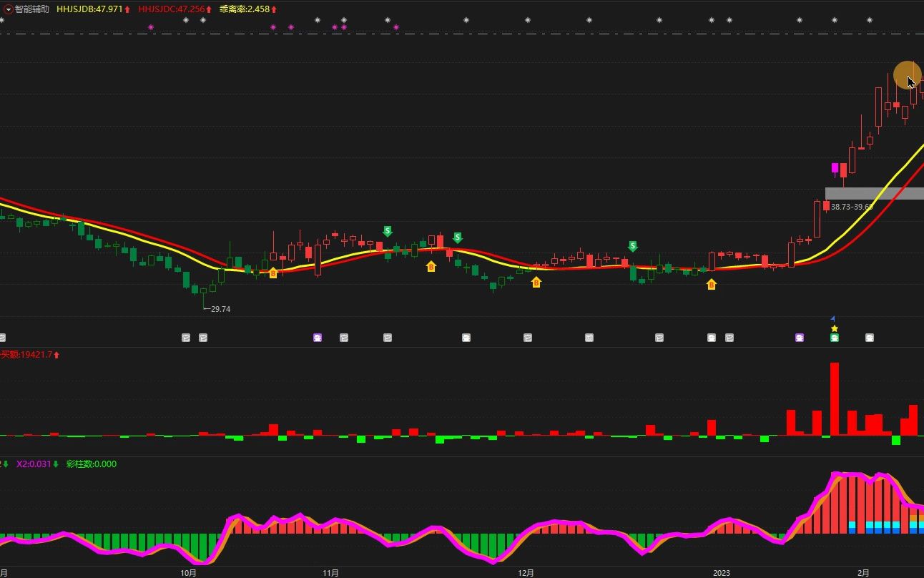Click the 彩柱数:0.000 indicator value
This screenshot has width=924, height=578.
coord(91,464)
